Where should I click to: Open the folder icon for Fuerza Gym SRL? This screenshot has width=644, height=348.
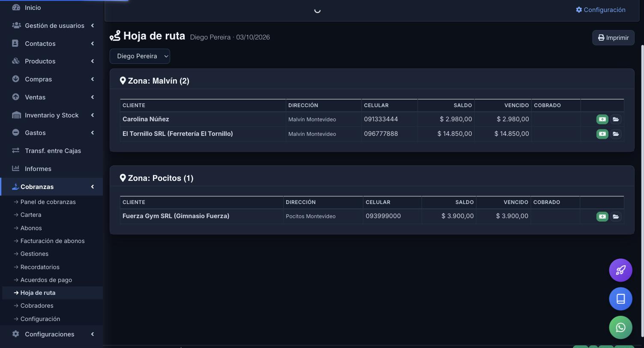click(616, 216)
